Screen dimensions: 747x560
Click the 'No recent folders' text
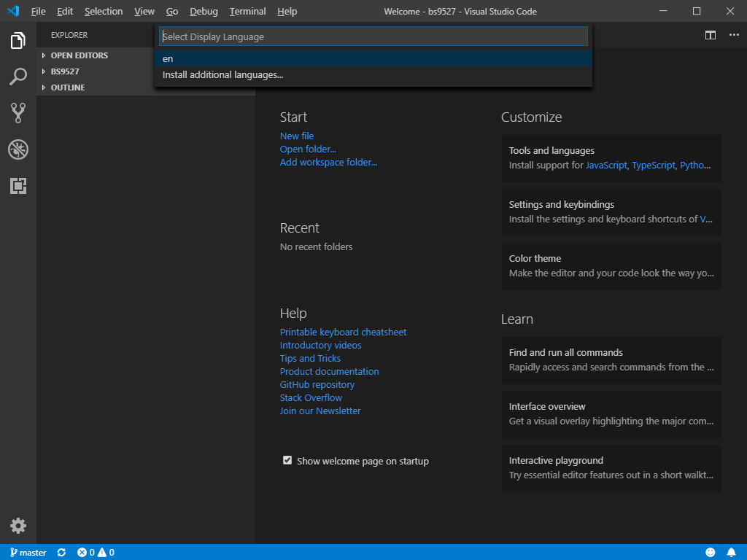(317, 246)
